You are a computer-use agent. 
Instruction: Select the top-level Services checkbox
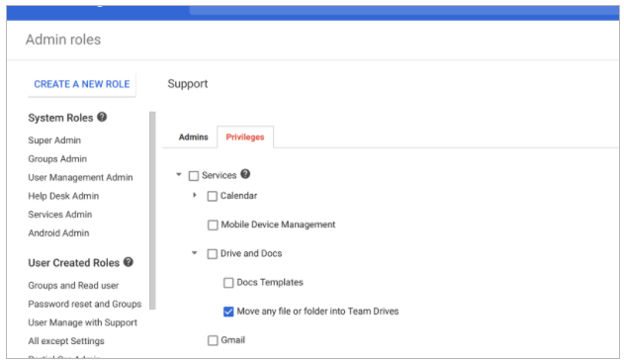click(194, 176)
